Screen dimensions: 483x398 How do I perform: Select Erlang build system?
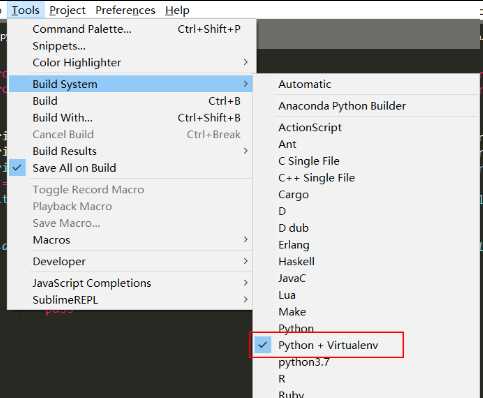[367, 245]
